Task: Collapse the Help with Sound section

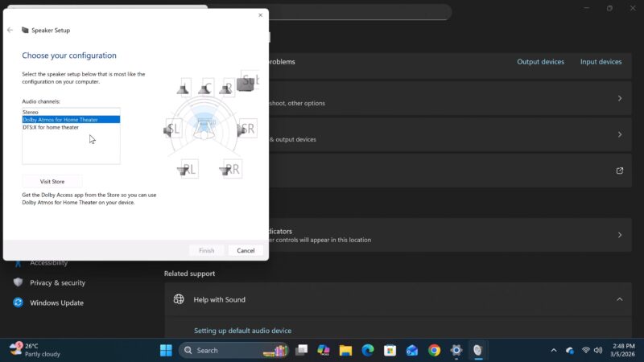Action: (x=619, y=299)
